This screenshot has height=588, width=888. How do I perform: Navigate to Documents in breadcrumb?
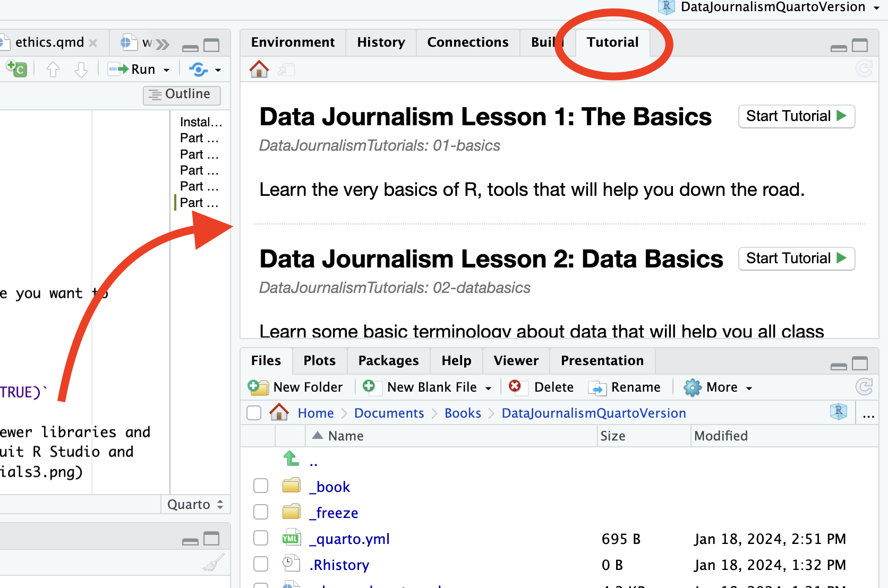click(x=389, y=413)
